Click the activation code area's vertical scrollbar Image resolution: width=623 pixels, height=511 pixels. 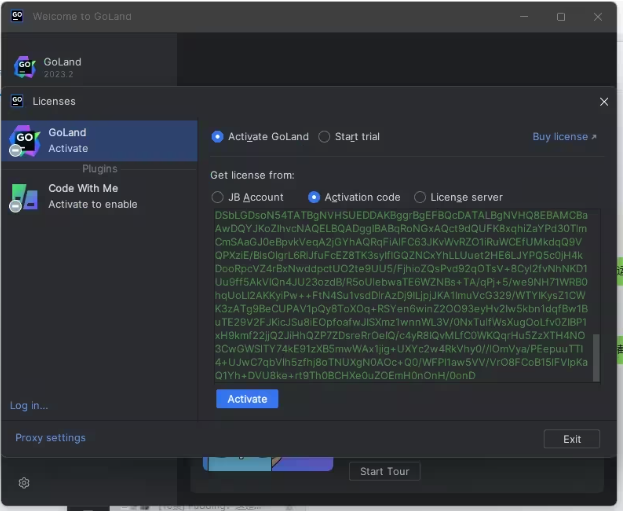pos(597,356)
